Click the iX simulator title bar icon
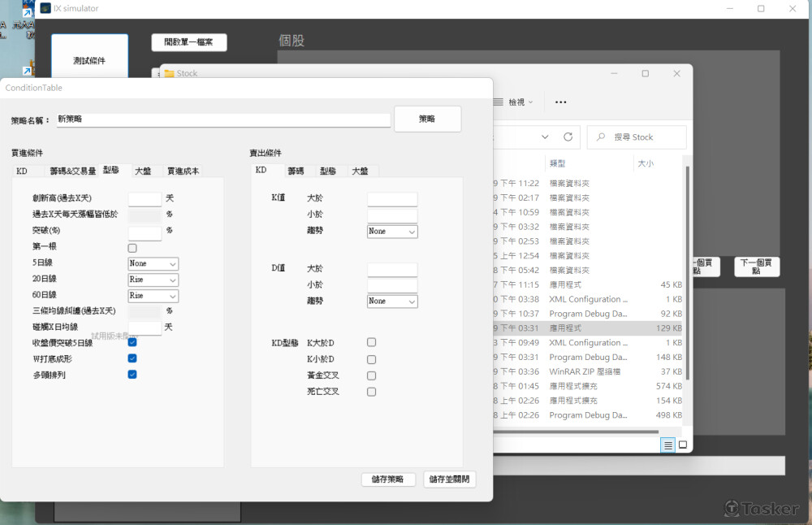Image resolution: width=812 pixels, height=525 pixels. (45, 8)
